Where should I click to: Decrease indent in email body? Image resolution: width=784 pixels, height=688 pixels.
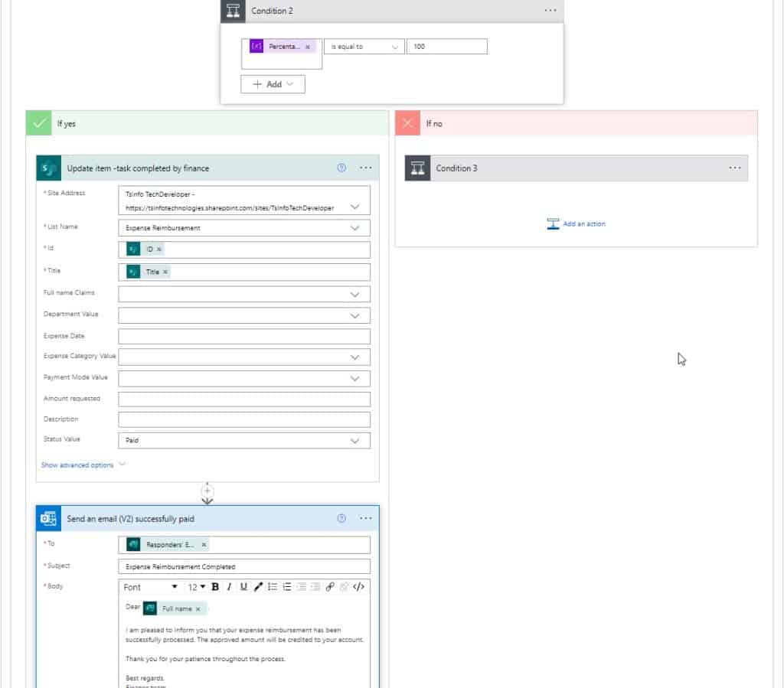pyautogui.click(x=301, y=586)
